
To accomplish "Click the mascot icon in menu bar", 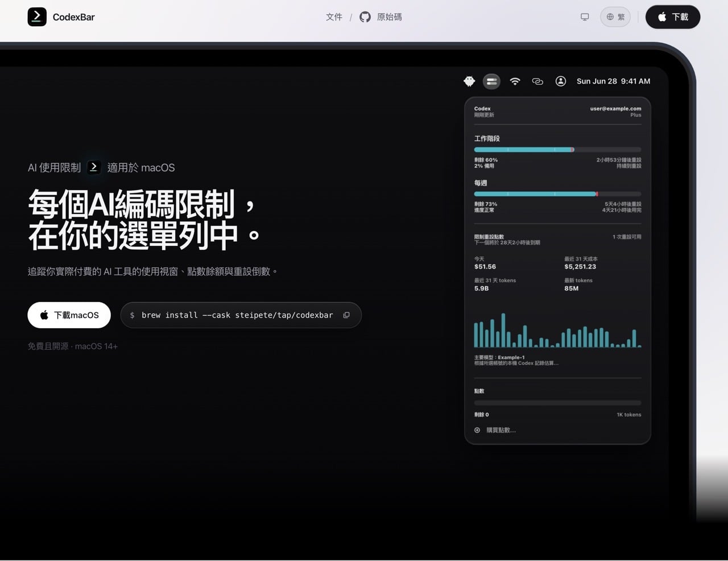I will pos(469,81).
